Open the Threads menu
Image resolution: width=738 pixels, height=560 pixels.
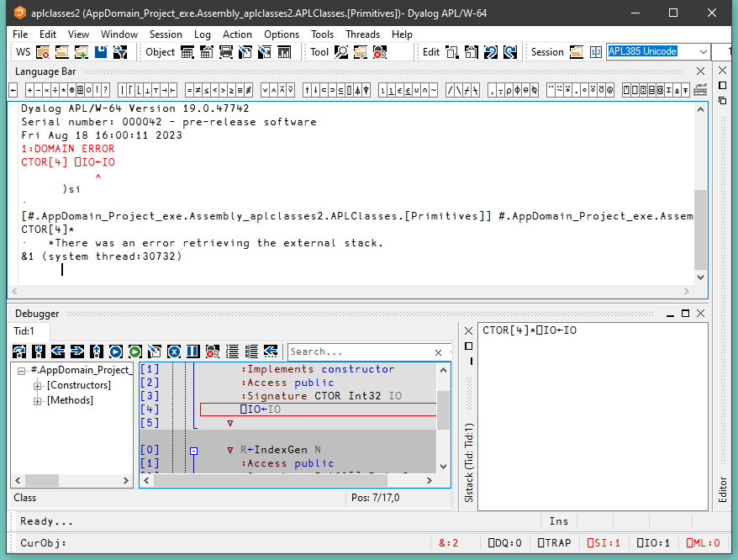tap(363, 34)
